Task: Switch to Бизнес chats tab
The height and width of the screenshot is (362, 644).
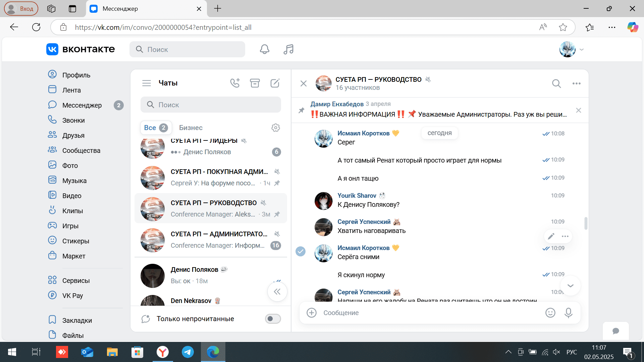Action: [x=191, y=128]
